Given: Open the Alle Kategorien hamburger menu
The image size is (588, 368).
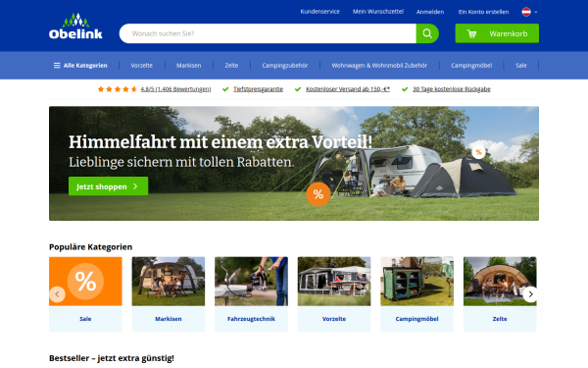Looking at the screenshot, I should 80,66.
